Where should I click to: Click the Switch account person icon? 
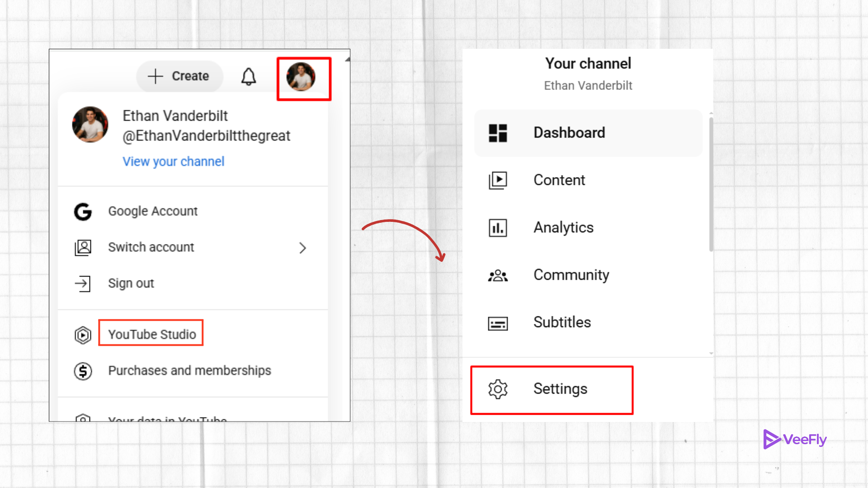pyautogui.click(x=83, y=248)
